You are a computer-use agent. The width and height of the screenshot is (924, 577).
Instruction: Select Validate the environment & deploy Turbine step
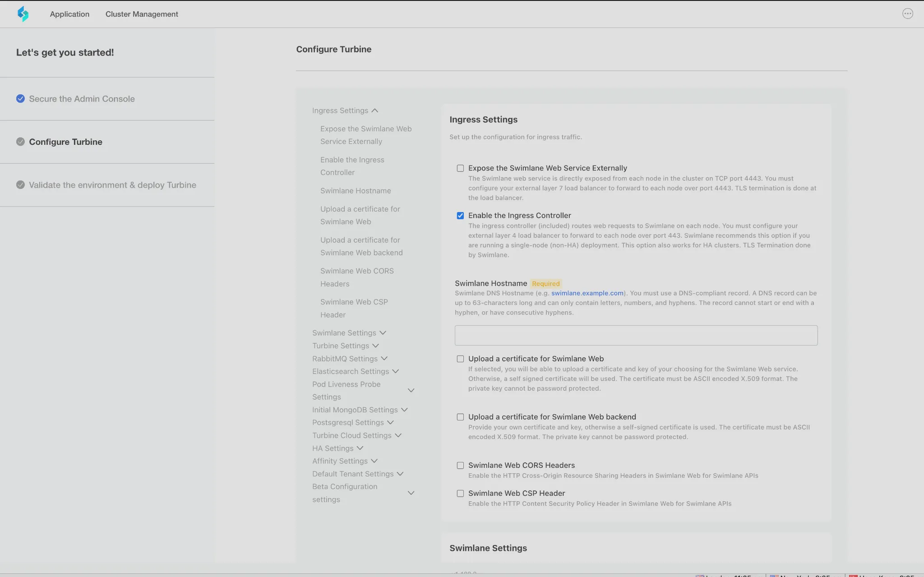click(x=112, y=185)
